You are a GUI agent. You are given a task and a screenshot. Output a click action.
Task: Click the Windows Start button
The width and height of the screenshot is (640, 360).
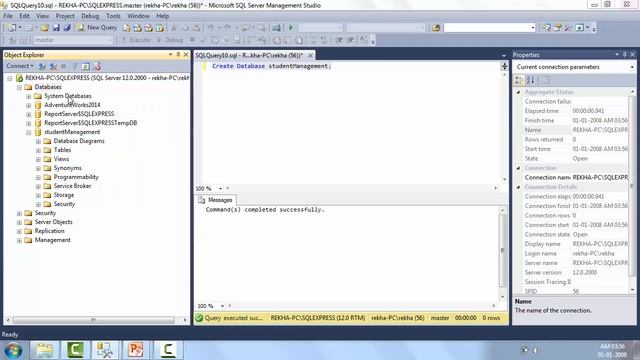click(13, 350)
